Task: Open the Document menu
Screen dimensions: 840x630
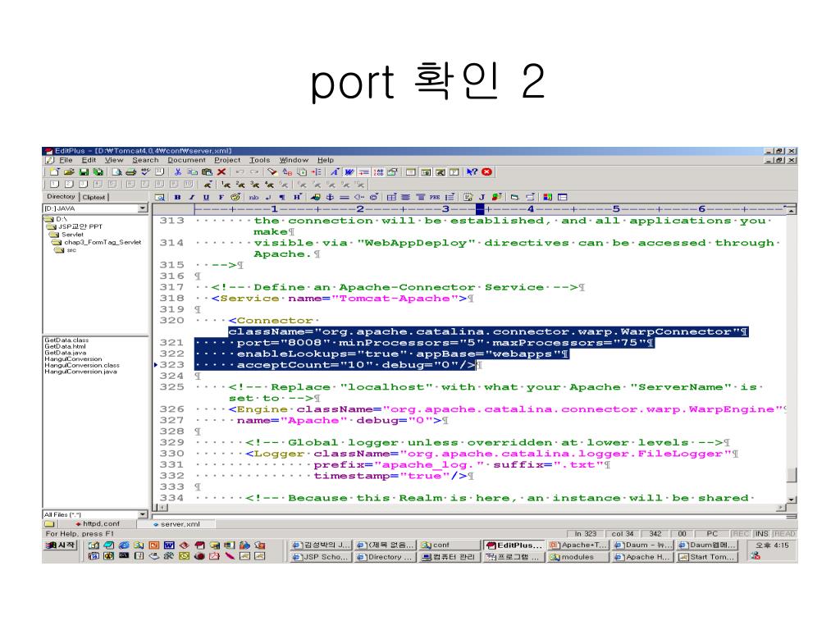Action: 186,160
